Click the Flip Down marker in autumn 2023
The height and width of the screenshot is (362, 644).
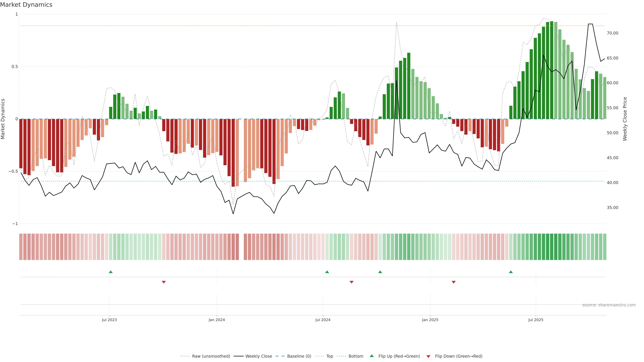pyautogui.click(x=164, y=282)
